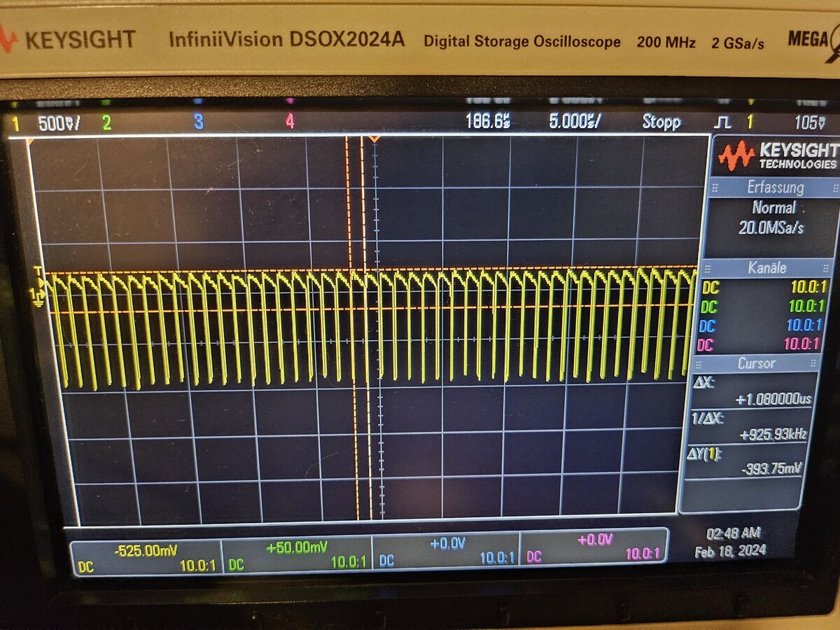Screen dimensions: 840x630
Task: Tap the orange trigger position triangle above the grid
Action: [374, 139]
